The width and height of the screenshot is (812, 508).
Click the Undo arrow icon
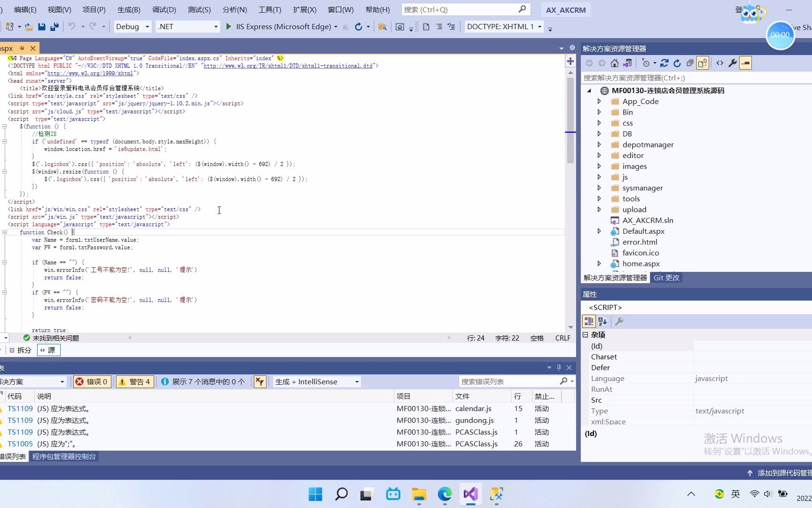[x=71, y=27]
